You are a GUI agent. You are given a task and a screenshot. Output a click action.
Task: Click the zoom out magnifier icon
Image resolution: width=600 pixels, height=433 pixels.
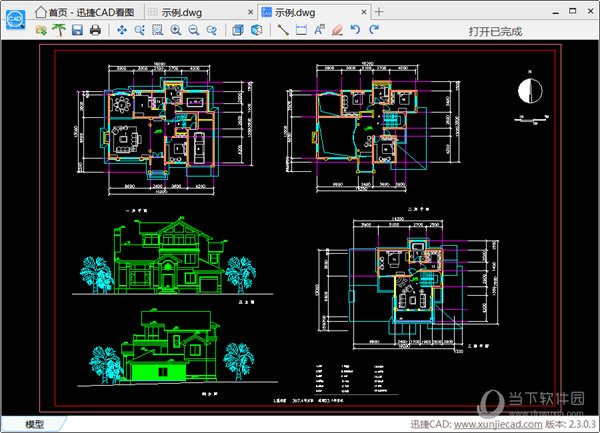[x=194, y=31]
